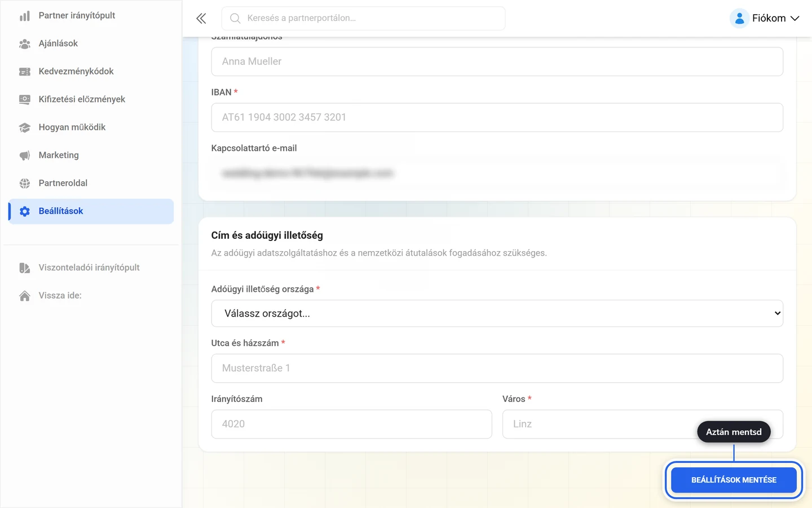Click the Partner irányítópult bar chart icon
The width and height of the screenshot is (812, 508).
click(x=25, y=16)
